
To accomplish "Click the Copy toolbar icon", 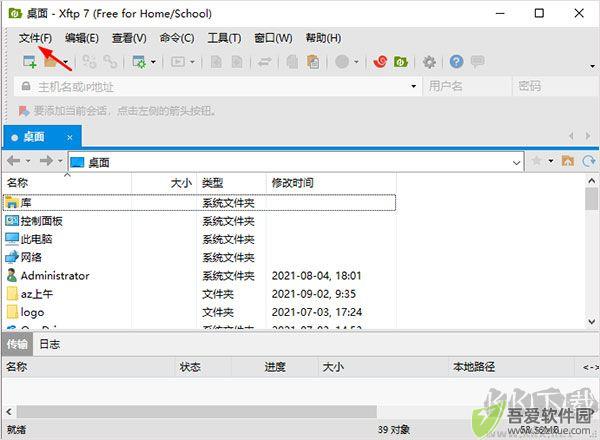I will (x=292, y=62).
